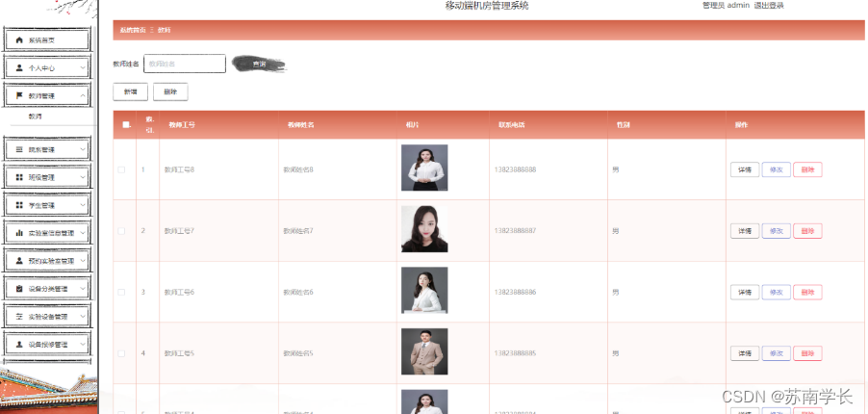Open 详情 for row 教师工号6

click(x=745, y=292)
